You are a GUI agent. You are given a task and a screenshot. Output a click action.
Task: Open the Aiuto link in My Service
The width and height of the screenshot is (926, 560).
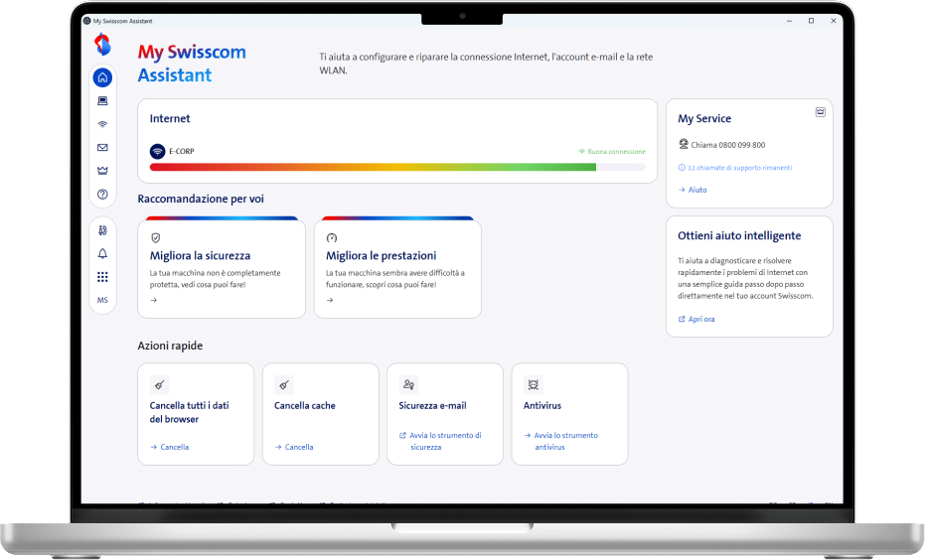(x=693, y=190)
